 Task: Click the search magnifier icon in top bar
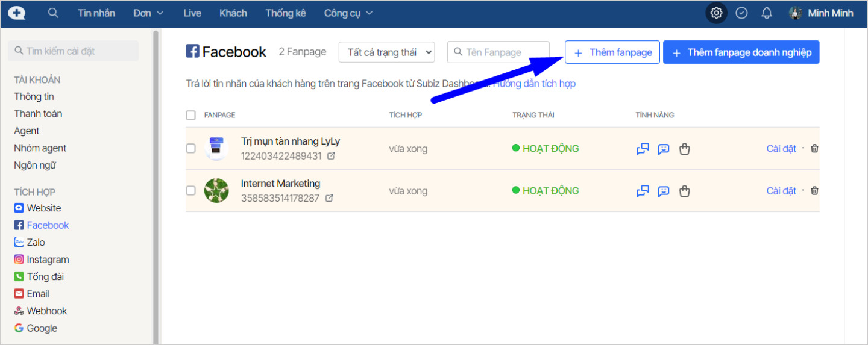pos(53,13)
